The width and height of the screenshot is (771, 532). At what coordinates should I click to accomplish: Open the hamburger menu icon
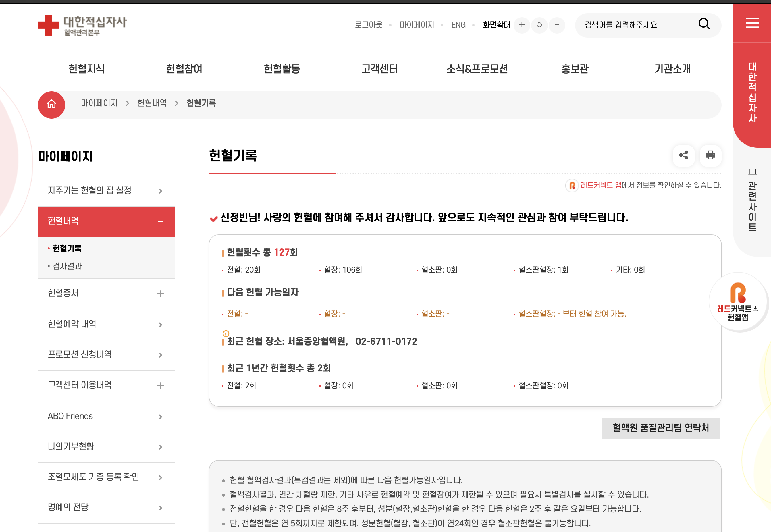752,23
